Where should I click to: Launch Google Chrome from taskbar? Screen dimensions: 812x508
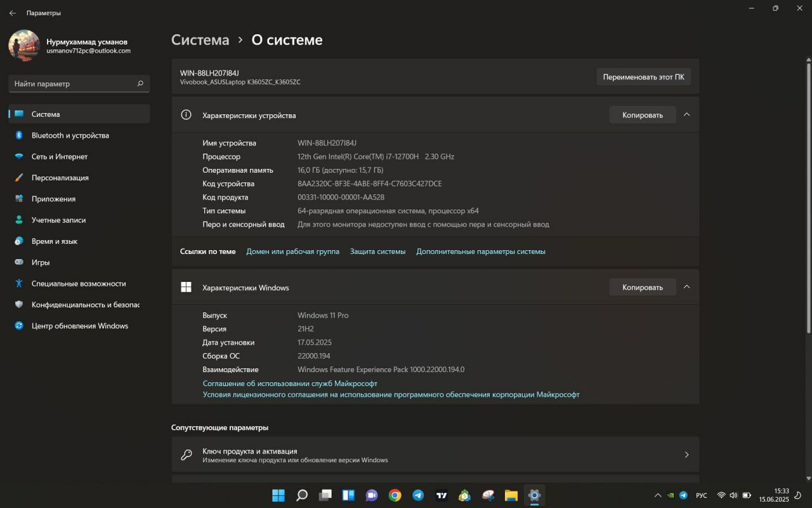[395, 495]
